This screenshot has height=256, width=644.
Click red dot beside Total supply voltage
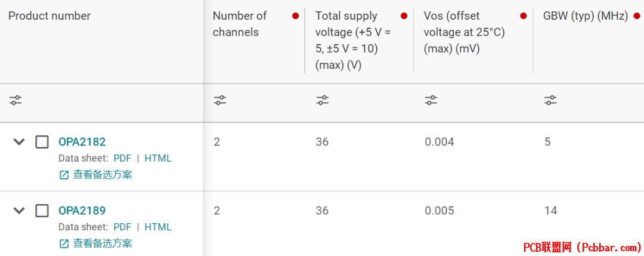[404, 16]
